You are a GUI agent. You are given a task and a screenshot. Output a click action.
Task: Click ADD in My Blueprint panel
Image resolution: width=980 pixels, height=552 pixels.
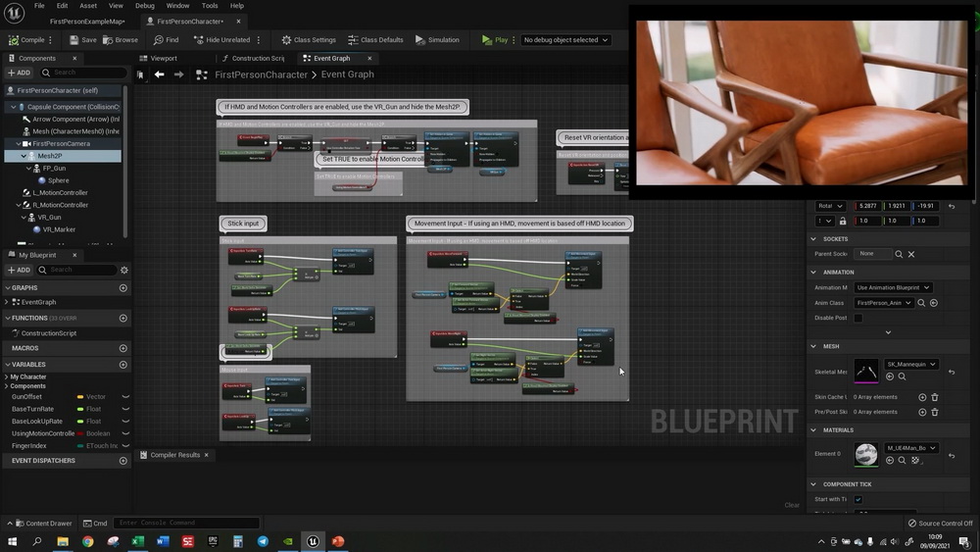click(x=19, y=270)
